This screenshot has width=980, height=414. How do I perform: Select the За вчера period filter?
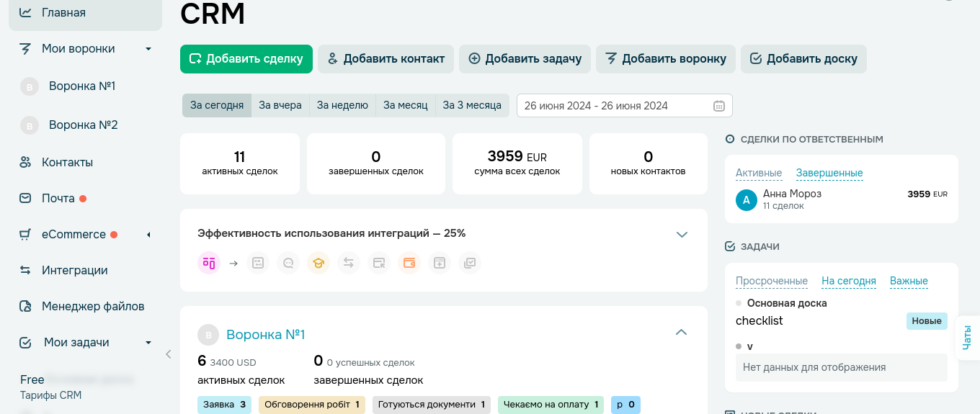click(280, 105)
